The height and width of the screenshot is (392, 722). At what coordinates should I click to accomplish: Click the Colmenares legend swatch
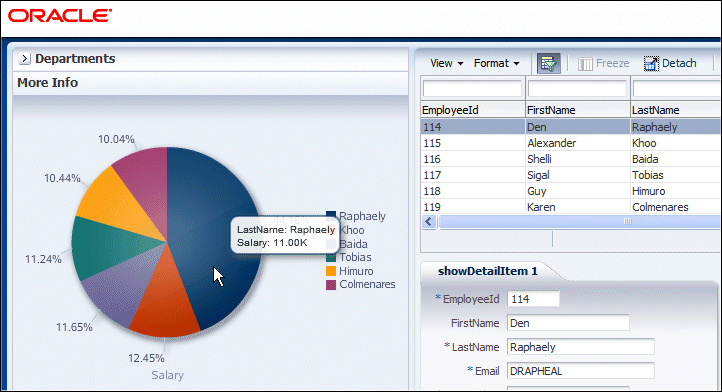coord(331,285)
